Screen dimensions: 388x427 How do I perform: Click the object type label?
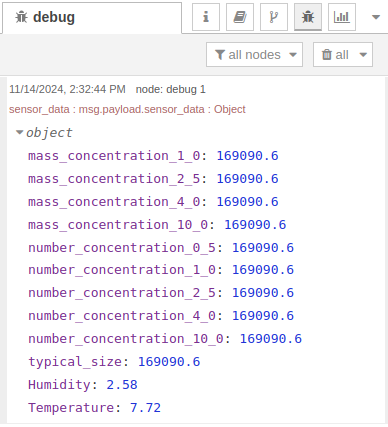click(49, 133)
